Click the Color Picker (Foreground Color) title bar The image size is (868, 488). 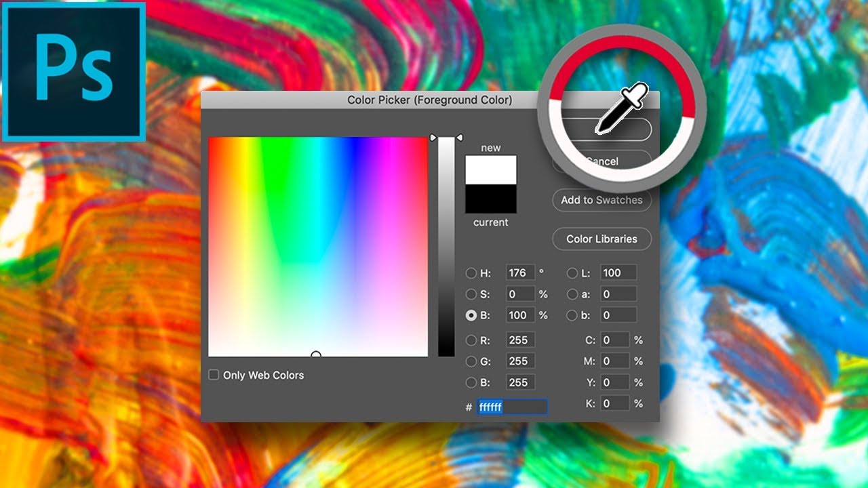(430, 100)
